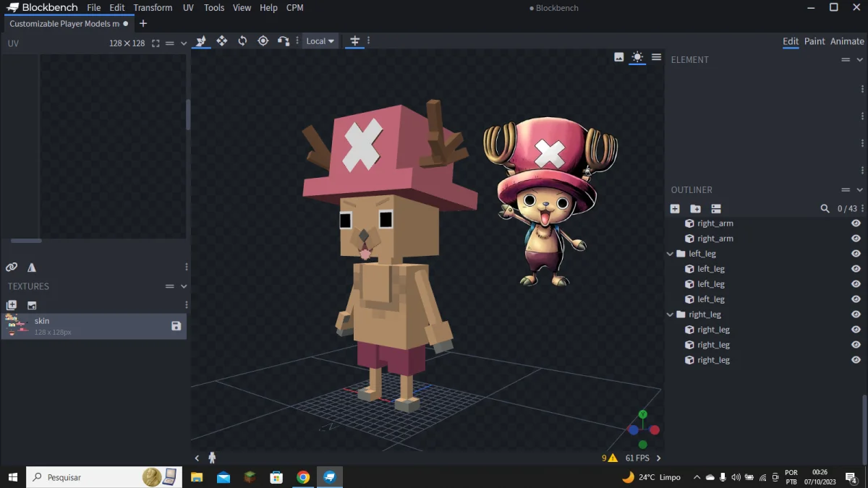Hide the right_leg group via eye icon
Image resolution: width=868 pixels, height=488 pixels.
pos(856,314)
